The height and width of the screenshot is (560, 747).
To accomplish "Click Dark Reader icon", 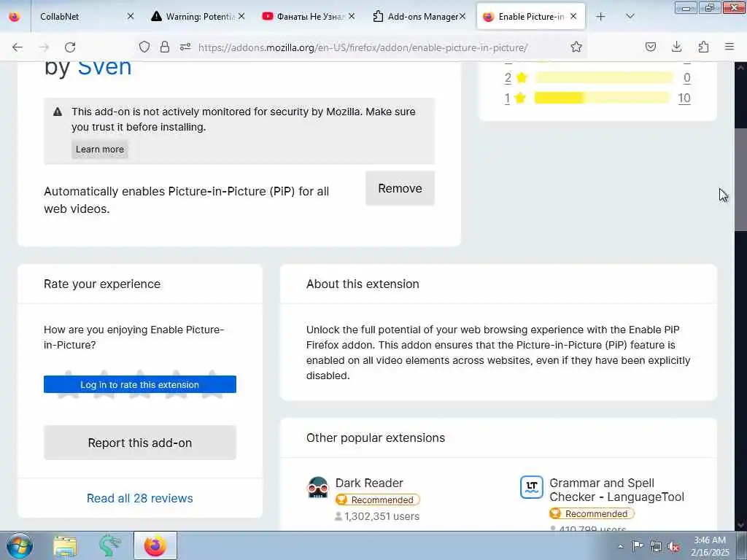I will point(318,487).
